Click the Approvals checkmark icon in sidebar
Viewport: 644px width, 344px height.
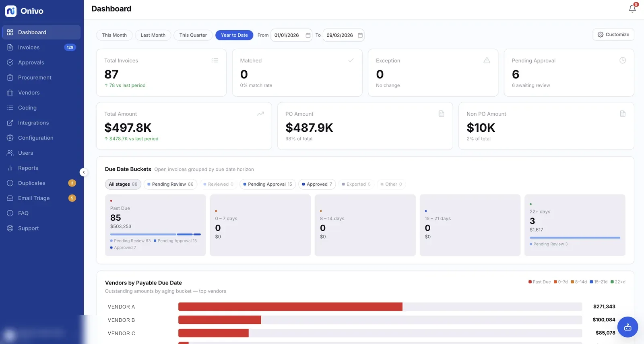[x=10, y=62]
